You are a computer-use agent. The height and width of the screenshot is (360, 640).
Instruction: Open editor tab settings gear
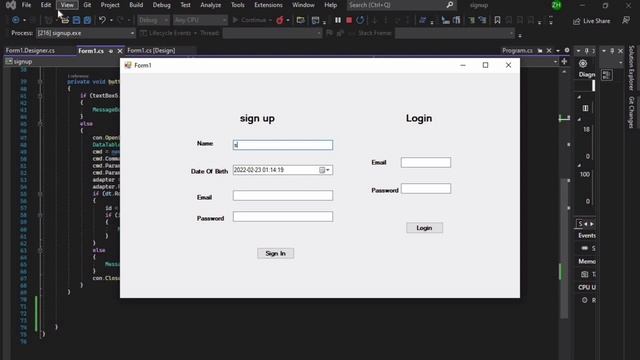pyautogui.click(x=567, y=50)
